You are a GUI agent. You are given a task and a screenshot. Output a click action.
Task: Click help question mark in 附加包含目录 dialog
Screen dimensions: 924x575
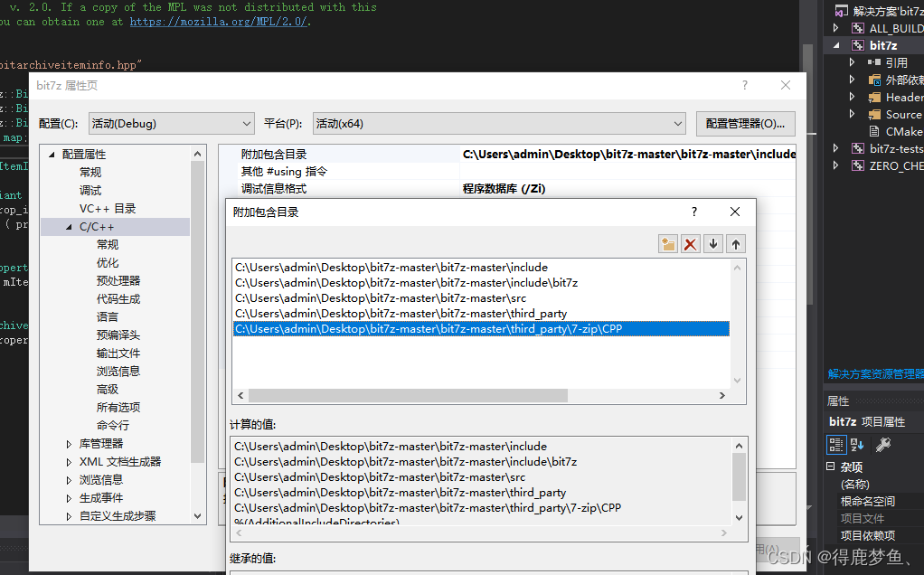click(x=694, y=212)
